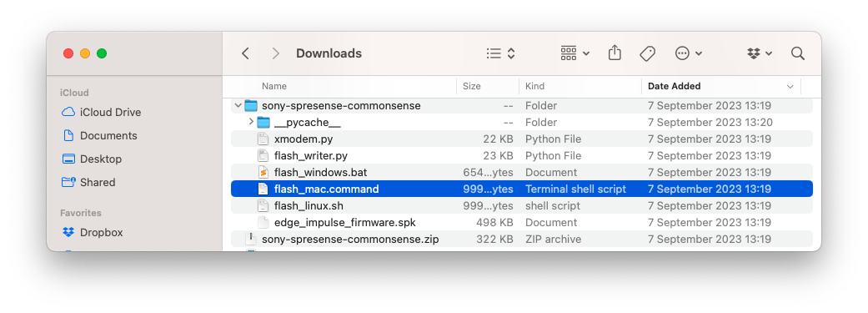The width and height of the screenshot is (868, 313).
Task: Select the file name edge_impulse_firmware.spk
Action: coord(345,222)
